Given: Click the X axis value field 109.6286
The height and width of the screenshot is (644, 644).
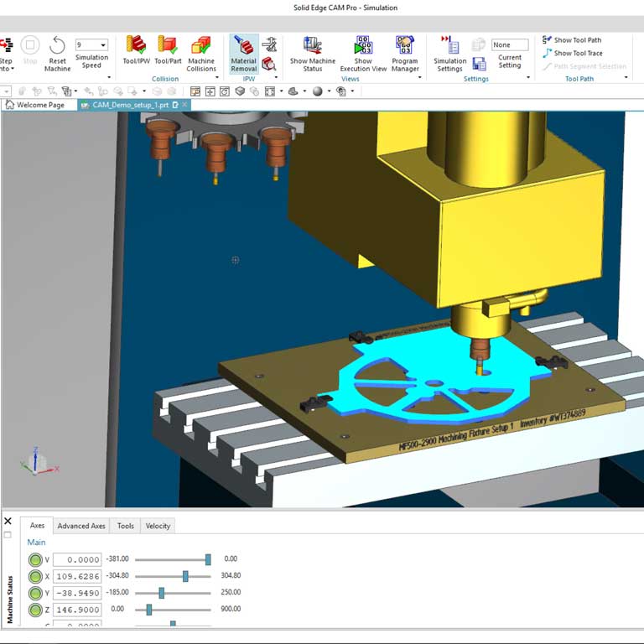Looking at the screenshot, I should coord(77,576).
